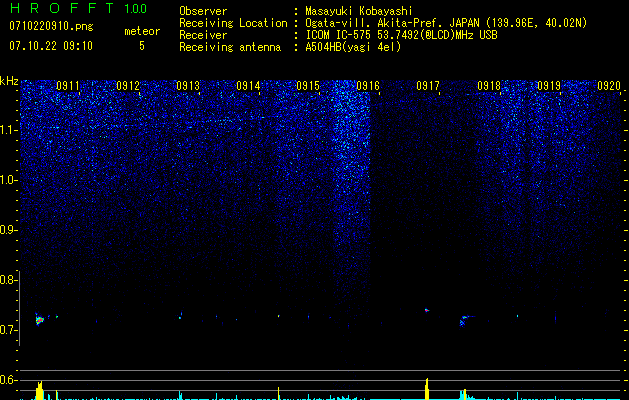Screen dimensions: 629x400
Task: Click the meteor echo blob near 0917
Action: pyautogui.click(x=426, y=310)
